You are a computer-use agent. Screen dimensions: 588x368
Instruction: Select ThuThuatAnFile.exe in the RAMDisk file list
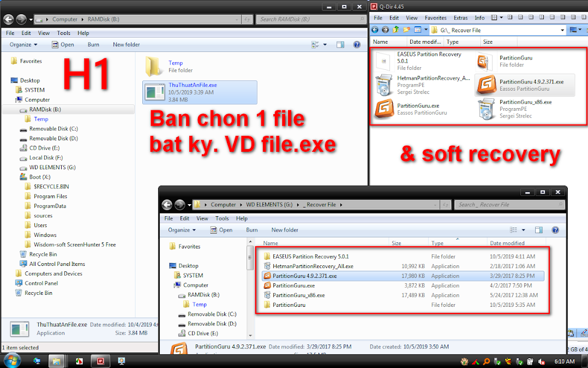(200, 92)
